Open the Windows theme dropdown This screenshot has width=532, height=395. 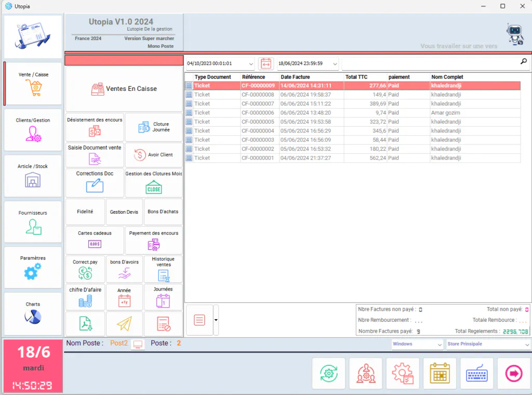click(x=417, y=344)
